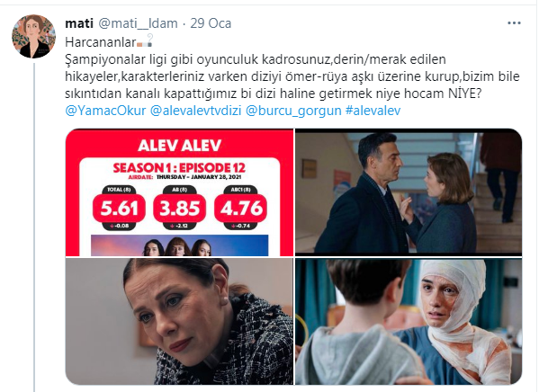Open the Alev Alev ratings image

[x=179, y=192]
